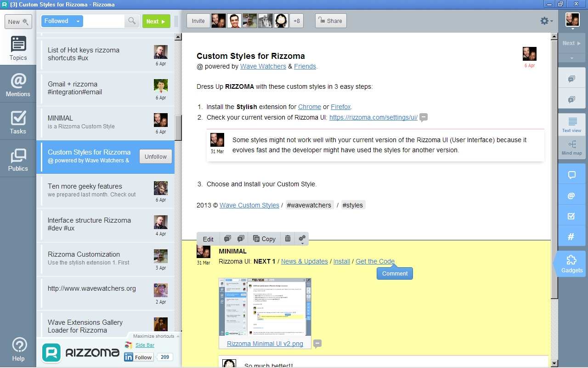Image resolution: width=588 pixels, height=368 pixels.
Task: Click the LinkedIn Follow button
Action: [x=139, y=357]
